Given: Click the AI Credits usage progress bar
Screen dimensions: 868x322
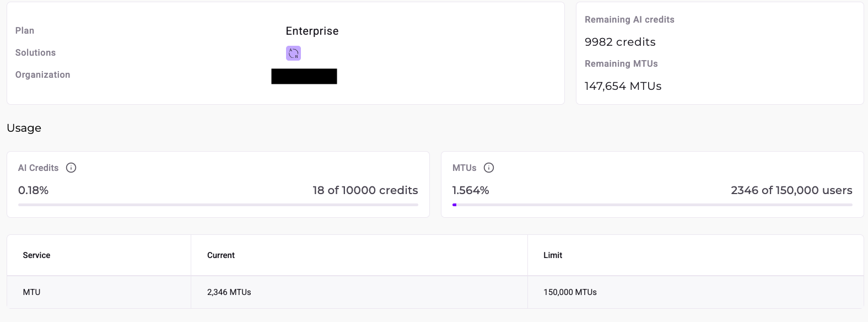Looking at the screenshot, I should click(x=218, y=205).
